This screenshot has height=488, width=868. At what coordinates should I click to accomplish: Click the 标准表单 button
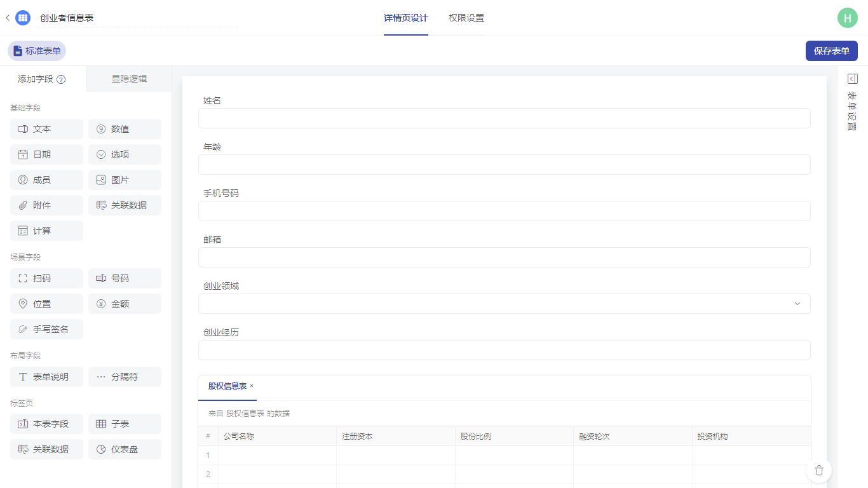pyautogui.click(x=37, y=51)
